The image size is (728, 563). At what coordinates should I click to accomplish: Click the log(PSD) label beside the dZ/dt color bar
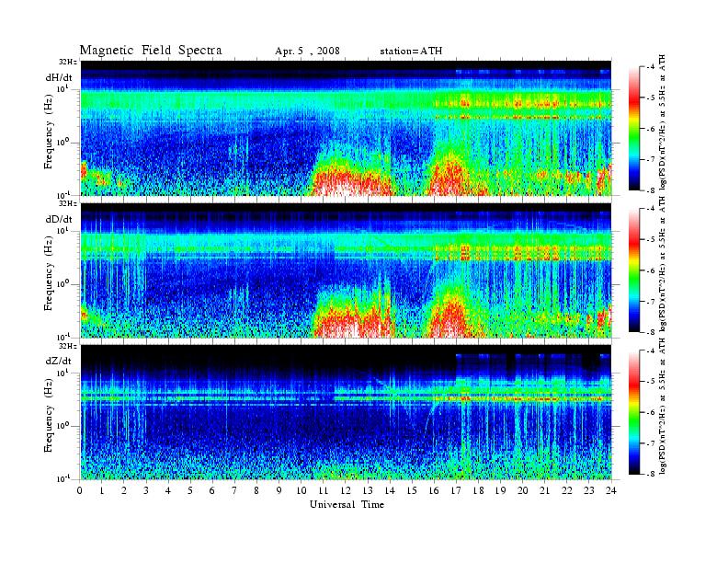pyautogui.click(x=662, y=406)
